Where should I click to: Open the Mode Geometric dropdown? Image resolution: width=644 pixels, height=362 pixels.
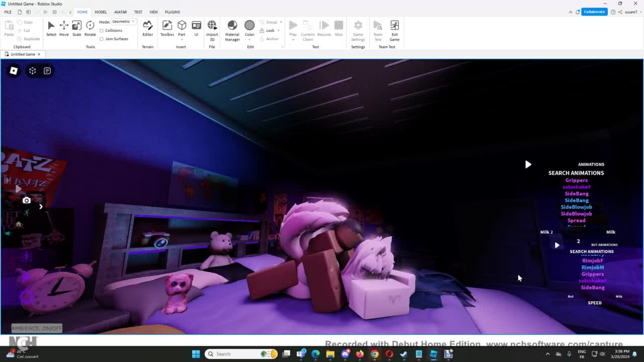click(x=123, y=22)
